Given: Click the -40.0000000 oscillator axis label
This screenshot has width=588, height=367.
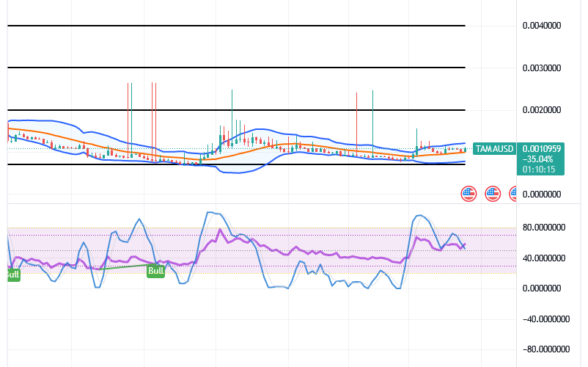Looking at the screenshot, I should coord(546,319).
